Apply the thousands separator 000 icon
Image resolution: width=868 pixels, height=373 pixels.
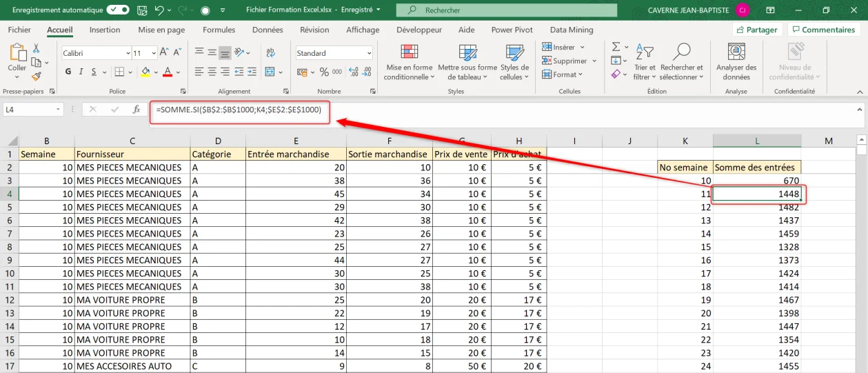(336, 72)
